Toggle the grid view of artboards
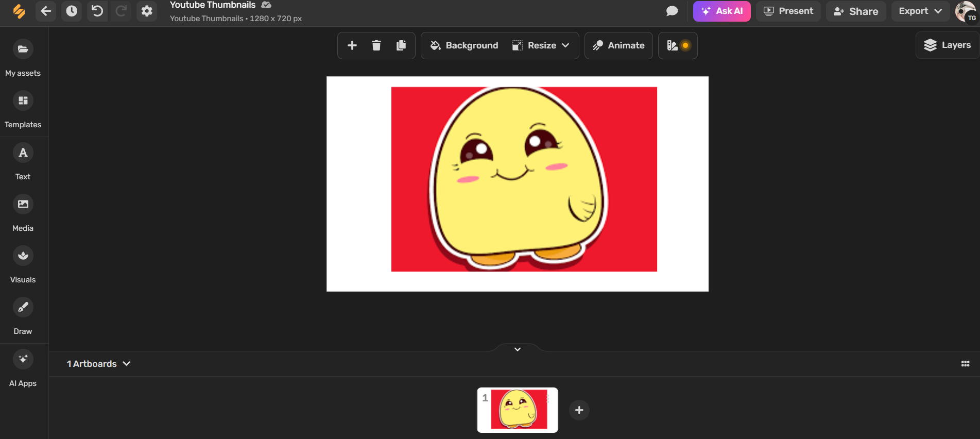The image size is (980, 439). click(965, 364)
